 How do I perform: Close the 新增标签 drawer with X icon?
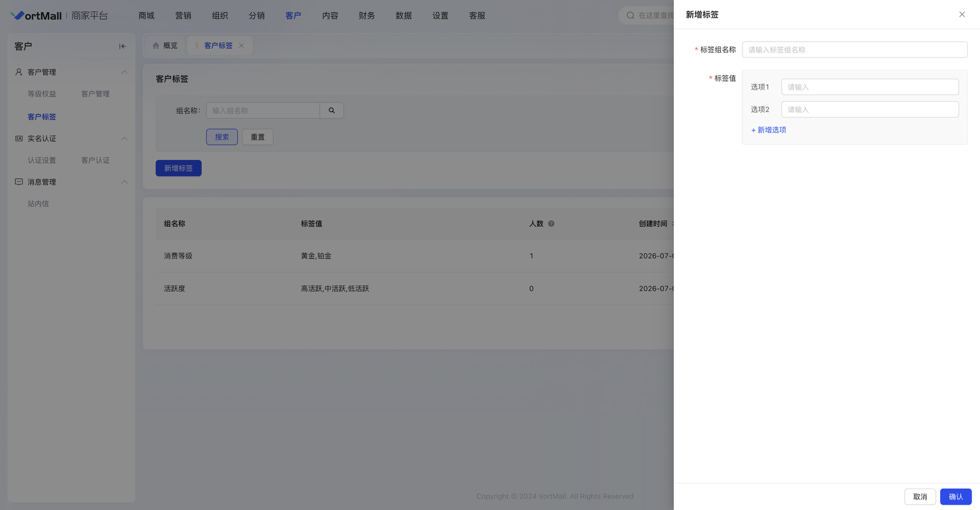[x=962, y=15]
